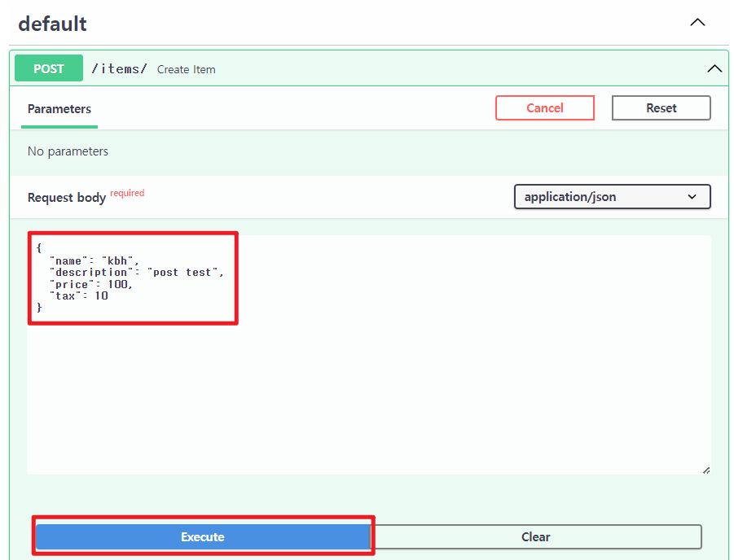Select the Parameters tab
The width and height of the screenshot is (734, 560).
pyautogui.click(x=59, y=109)
